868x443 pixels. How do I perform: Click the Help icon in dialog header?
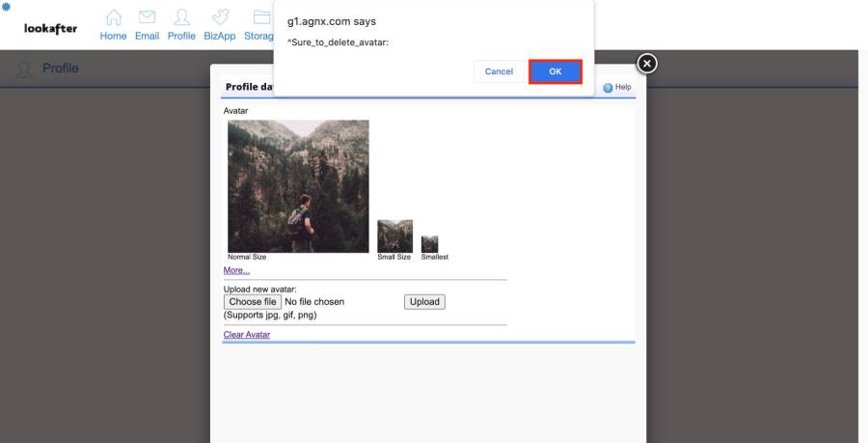click(609, 88)
